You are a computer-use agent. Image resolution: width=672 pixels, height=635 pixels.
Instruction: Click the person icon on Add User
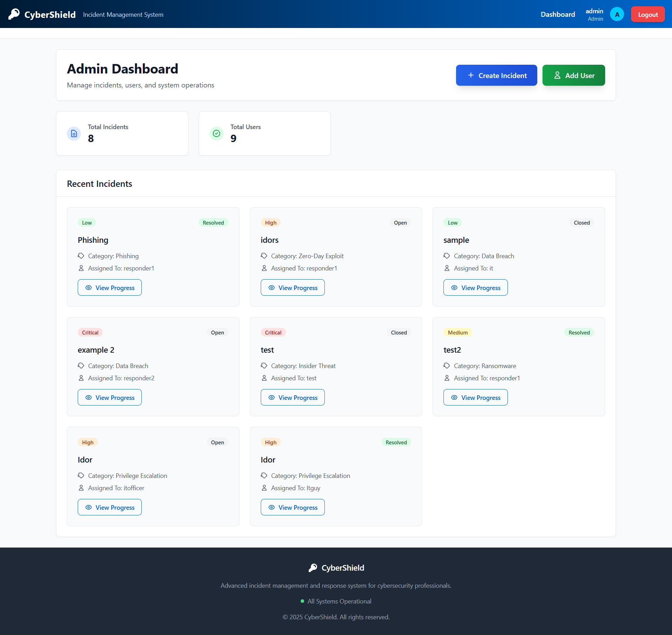click(557, 75)
